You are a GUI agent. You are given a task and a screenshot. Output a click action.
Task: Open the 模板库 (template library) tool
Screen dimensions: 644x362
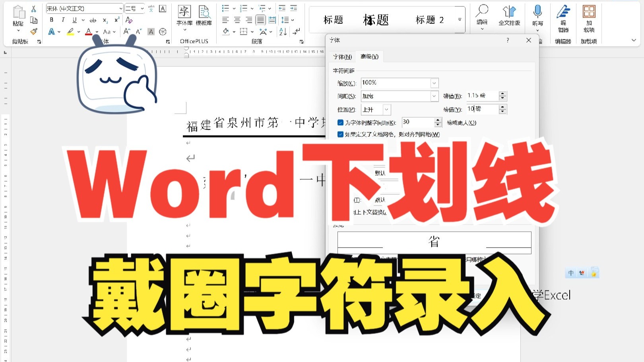[x=204, y=18]
